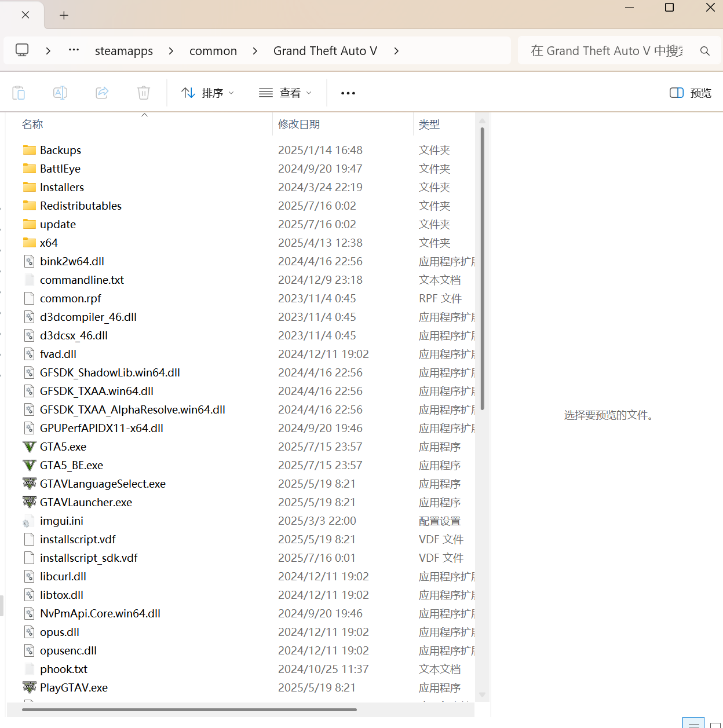Sort by the modified date column header
Image resolution: width=723 pixels, height=728 pixels.
click(x=299, y=125)
